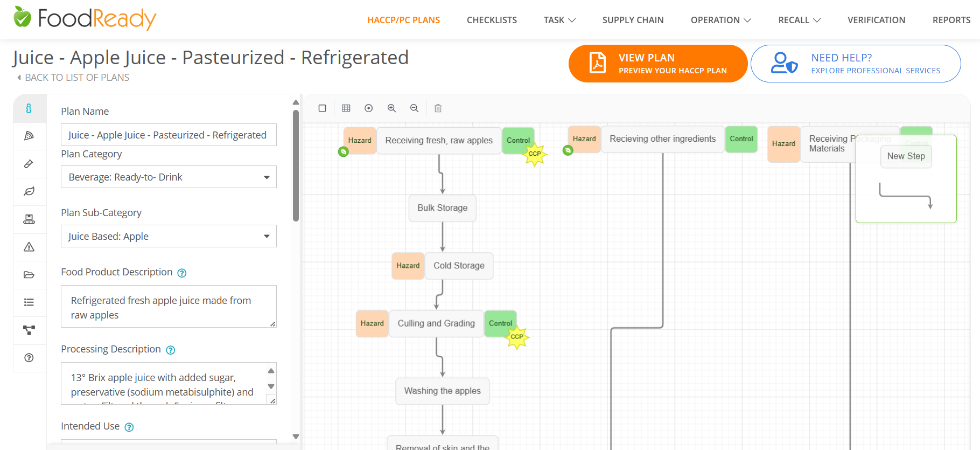The height and width of the screenshot is (450, 980).
Task: Click green leaf badge on Receiving fresh apples hazard
Action: coord(344,152)
